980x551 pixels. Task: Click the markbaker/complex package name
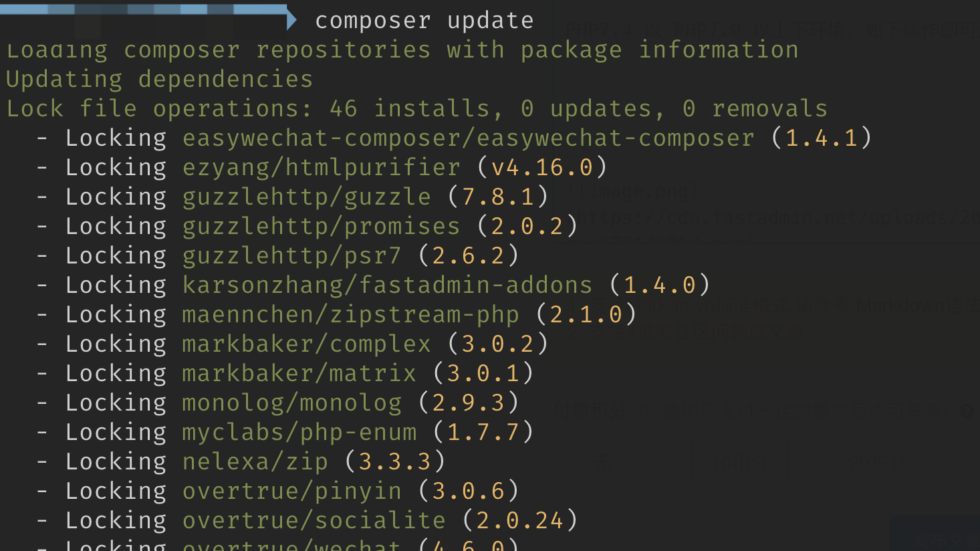click(306, 344)
